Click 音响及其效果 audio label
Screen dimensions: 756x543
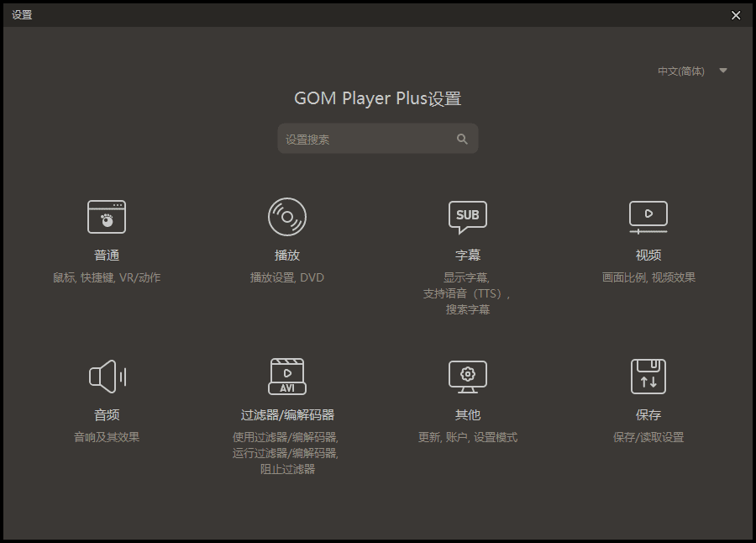[108, 436]
